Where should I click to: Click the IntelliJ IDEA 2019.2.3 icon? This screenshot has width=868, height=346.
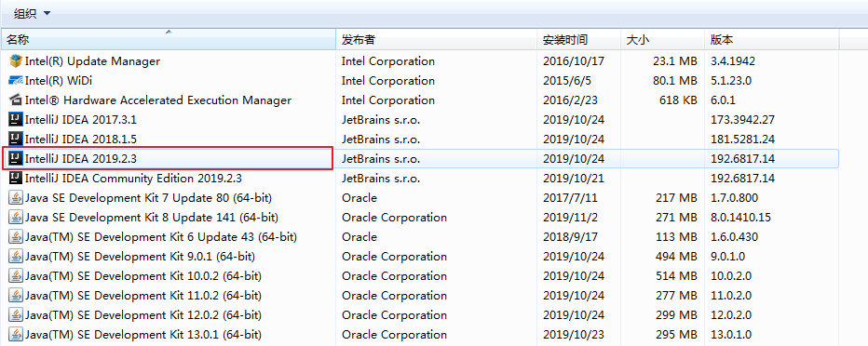pyautogui.click(x=16, y=159)
